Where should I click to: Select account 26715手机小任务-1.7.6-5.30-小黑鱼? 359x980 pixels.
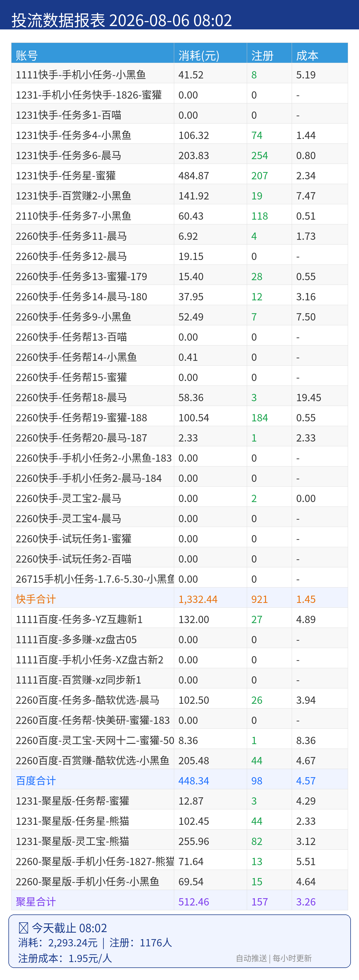pos(95,579)
